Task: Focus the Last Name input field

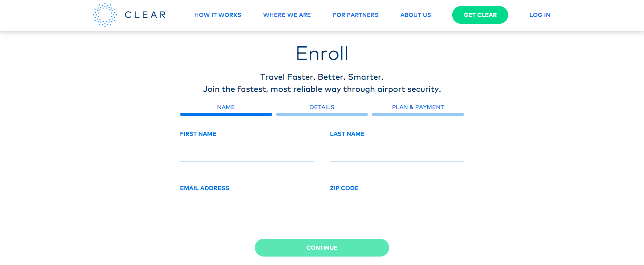Action: click(397, 152)
